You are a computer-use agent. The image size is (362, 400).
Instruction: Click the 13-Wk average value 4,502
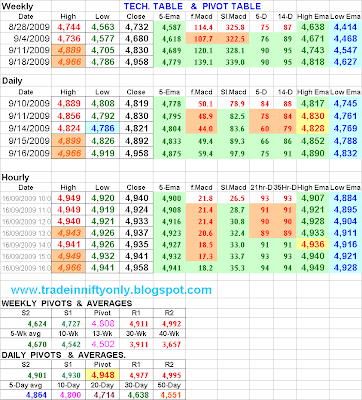102,344
